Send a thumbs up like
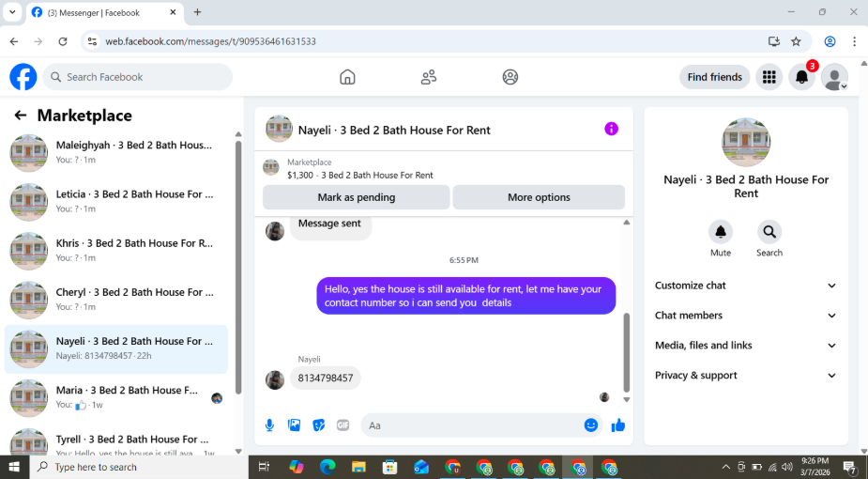868x479 pixels. coord(617,425)
